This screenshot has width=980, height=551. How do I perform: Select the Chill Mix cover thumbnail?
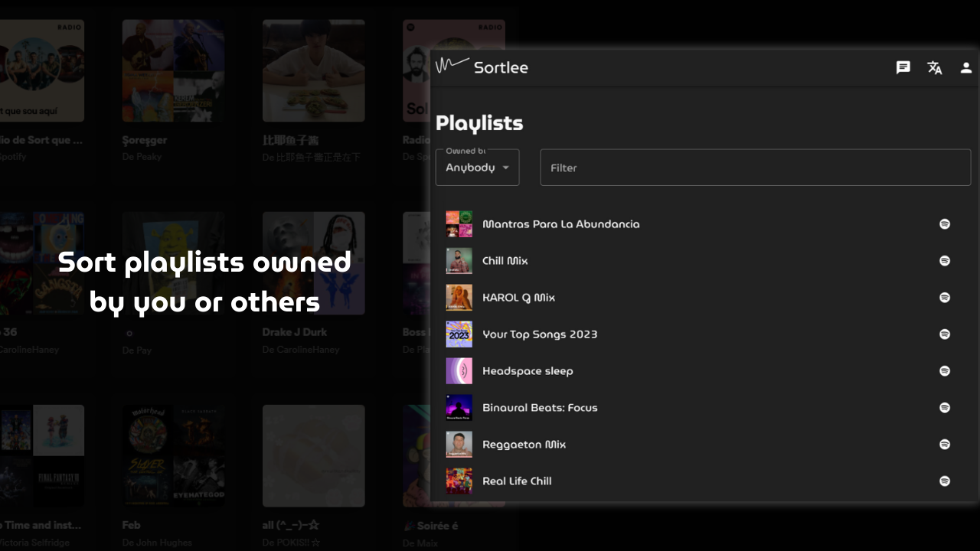(459, 261)
